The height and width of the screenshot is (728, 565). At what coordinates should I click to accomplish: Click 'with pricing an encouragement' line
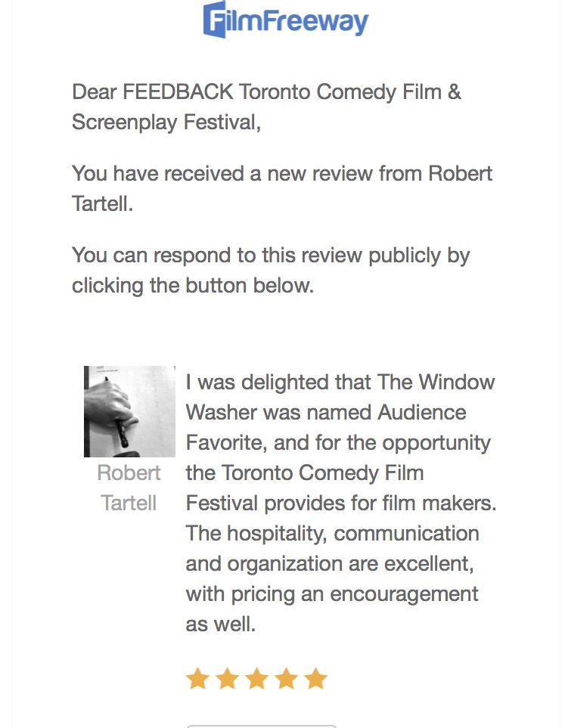[x=332, y=593]
